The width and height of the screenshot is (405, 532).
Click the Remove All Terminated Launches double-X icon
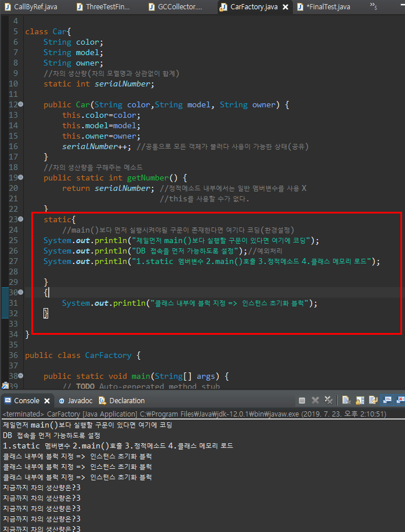point(328,400)
